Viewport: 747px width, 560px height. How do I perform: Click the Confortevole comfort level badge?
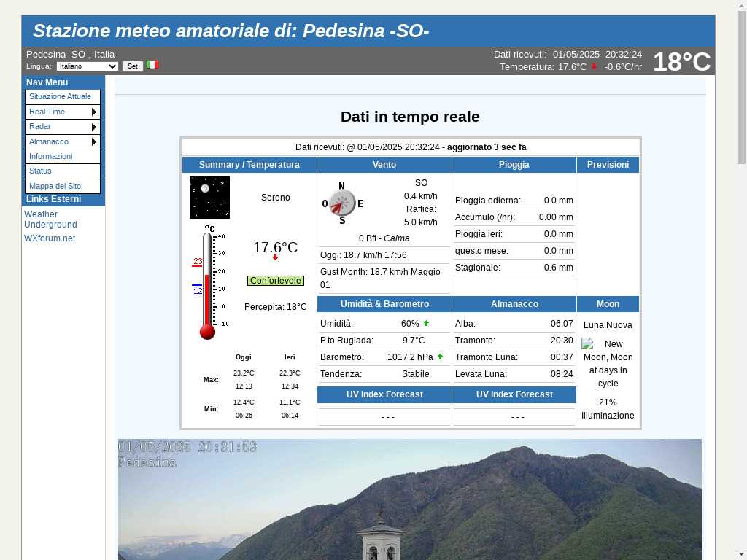[275, 281]
